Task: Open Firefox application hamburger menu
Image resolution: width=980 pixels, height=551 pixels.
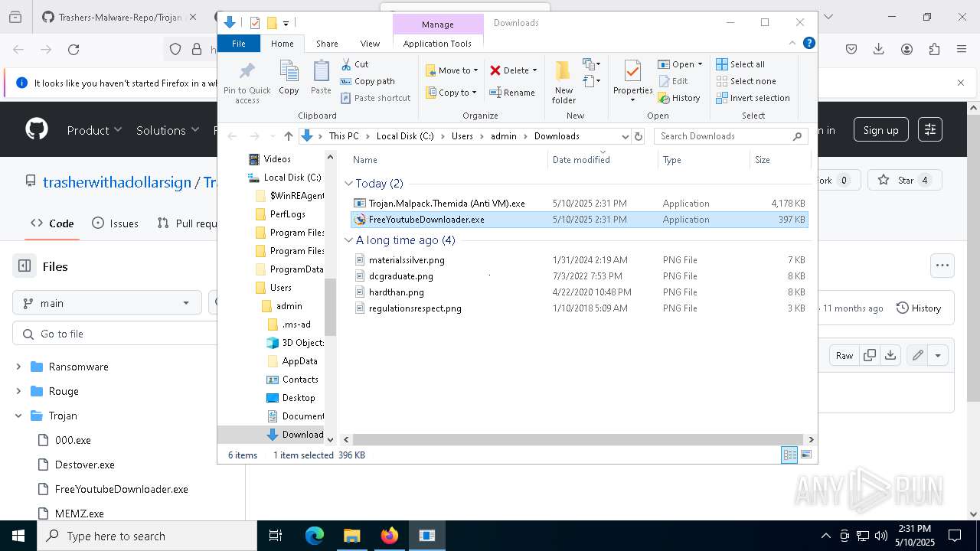Action: (962, 49)
